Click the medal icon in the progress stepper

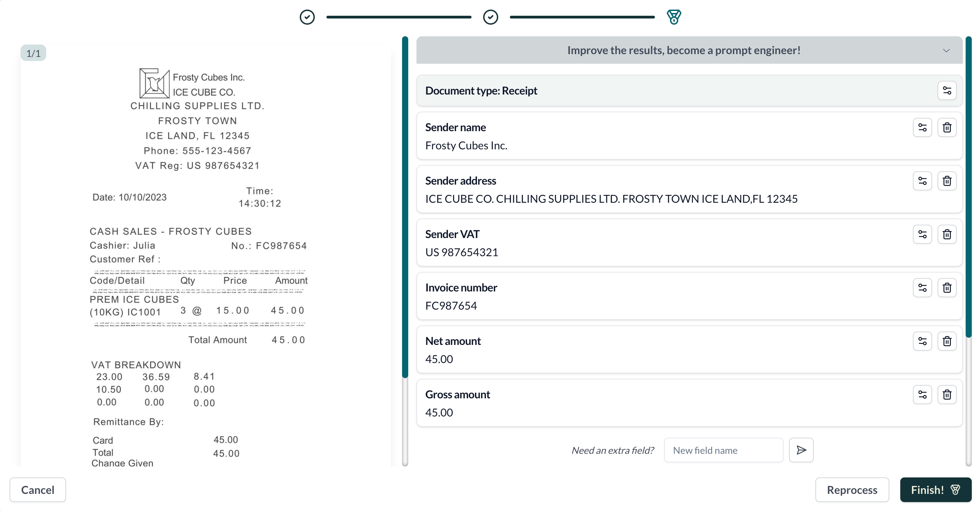(673, 17)
